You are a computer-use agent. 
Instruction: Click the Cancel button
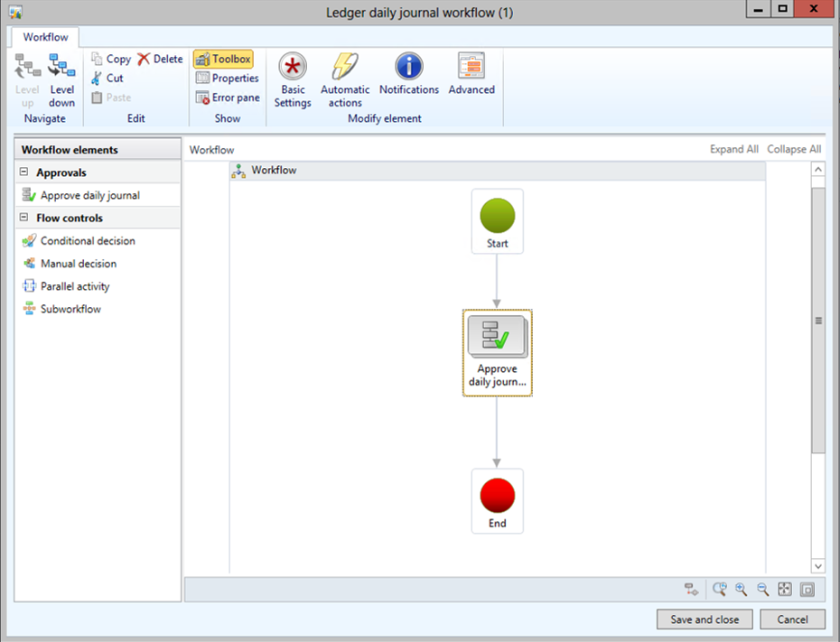click(x=792, y=619)
